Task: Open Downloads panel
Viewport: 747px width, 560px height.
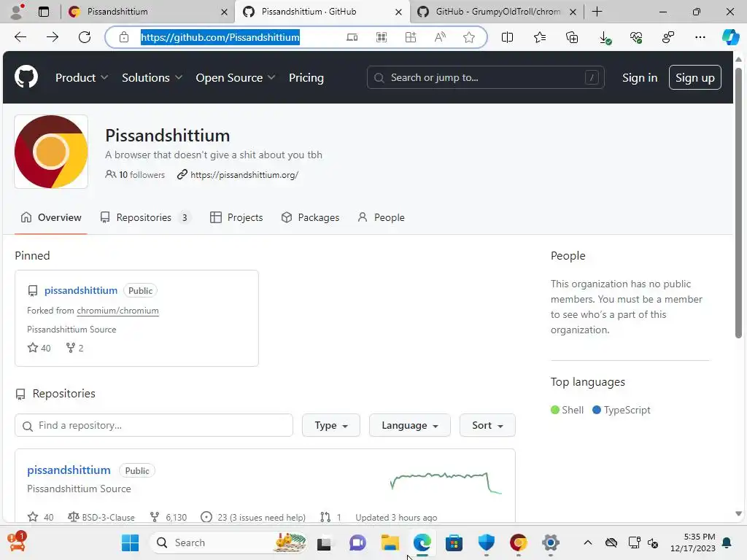Action: pos(604,38)
